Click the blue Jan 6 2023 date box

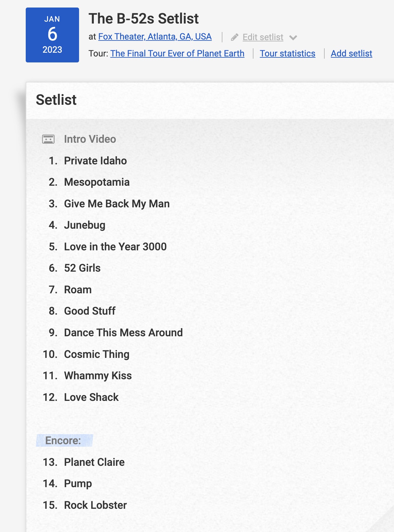[x=52, y=35]
